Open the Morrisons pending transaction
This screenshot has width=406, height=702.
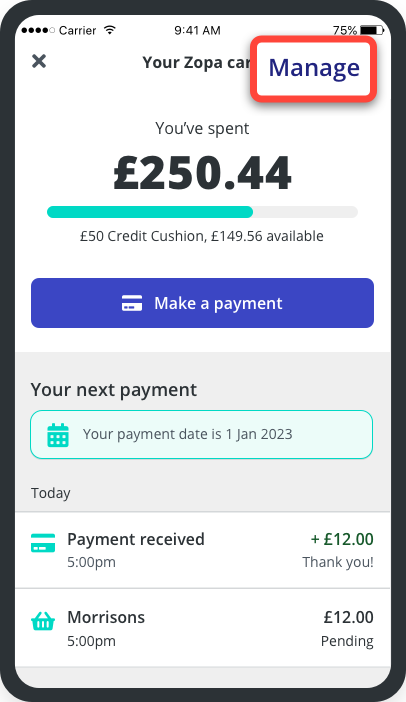pyautogui.click(x=202, y=628)
